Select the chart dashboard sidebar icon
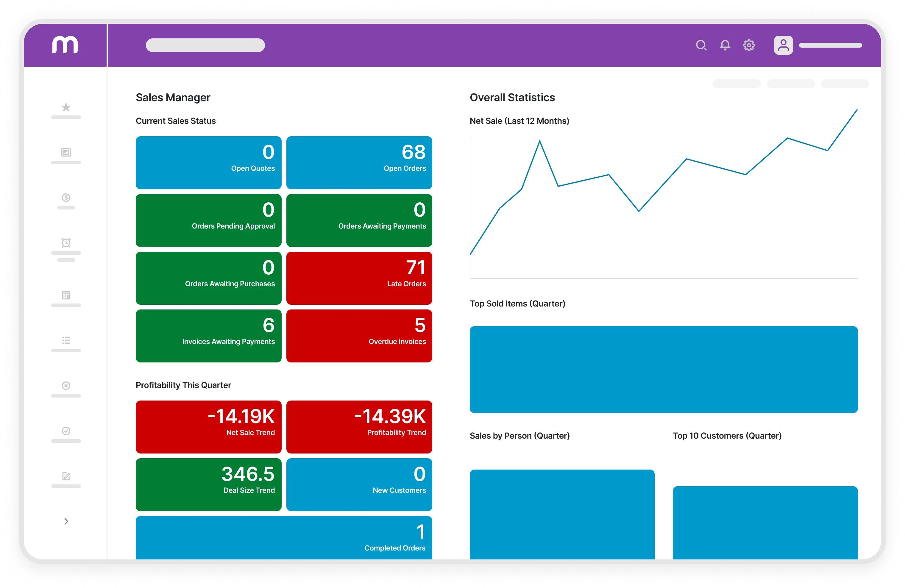 66,152
